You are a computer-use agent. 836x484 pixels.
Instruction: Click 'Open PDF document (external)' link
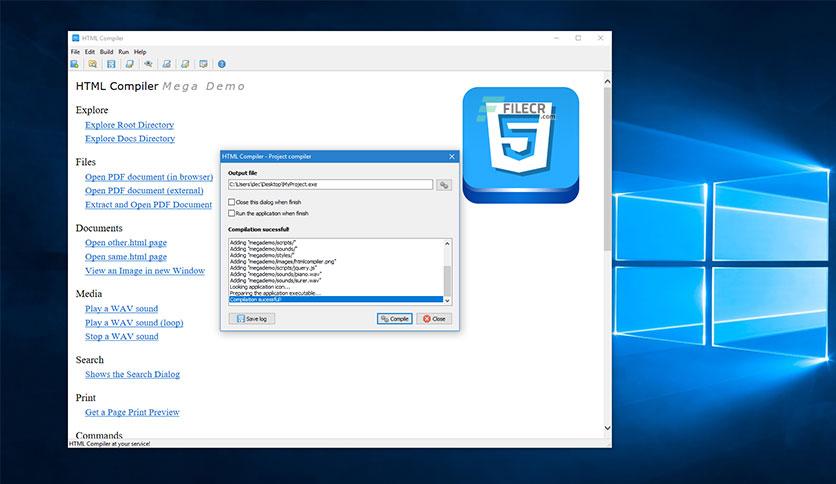(x=144, y=191)
